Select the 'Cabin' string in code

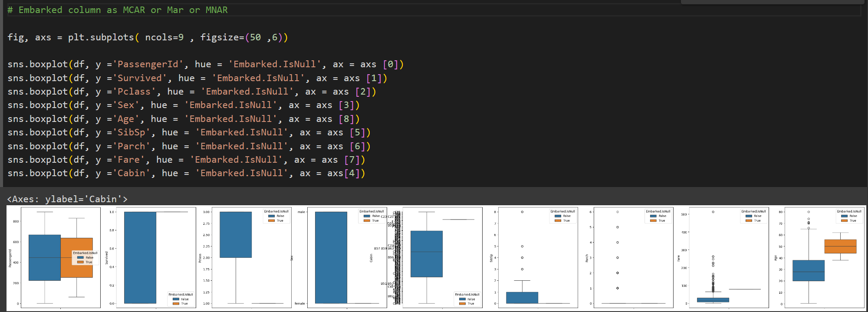click(x=131, y=173)
